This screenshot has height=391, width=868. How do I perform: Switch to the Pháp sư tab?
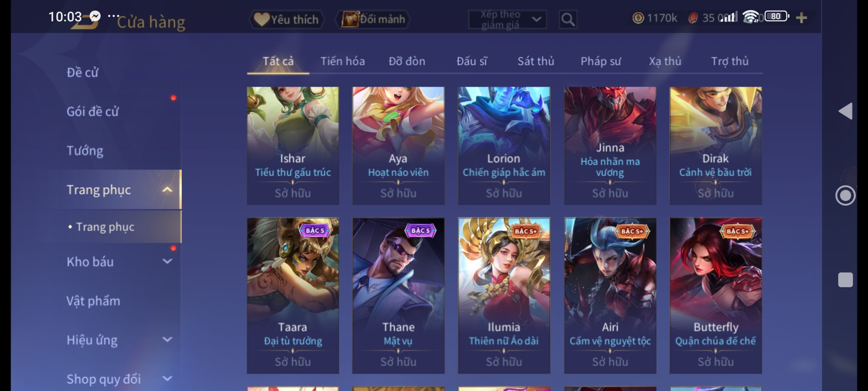point(601,61)
